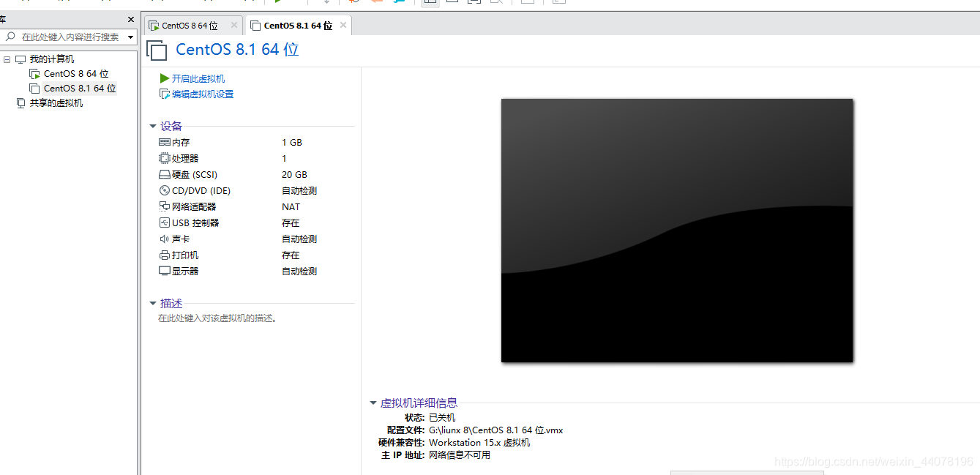Viewport: 980px width, 475px height.
Task: Open 编辑虚拟机设置 to edit VM settings
Action: [x=197, y=94]
